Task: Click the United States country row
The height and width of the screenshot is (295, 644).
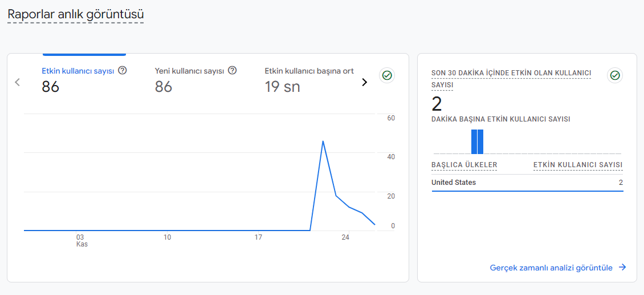Action: (527, 183)
